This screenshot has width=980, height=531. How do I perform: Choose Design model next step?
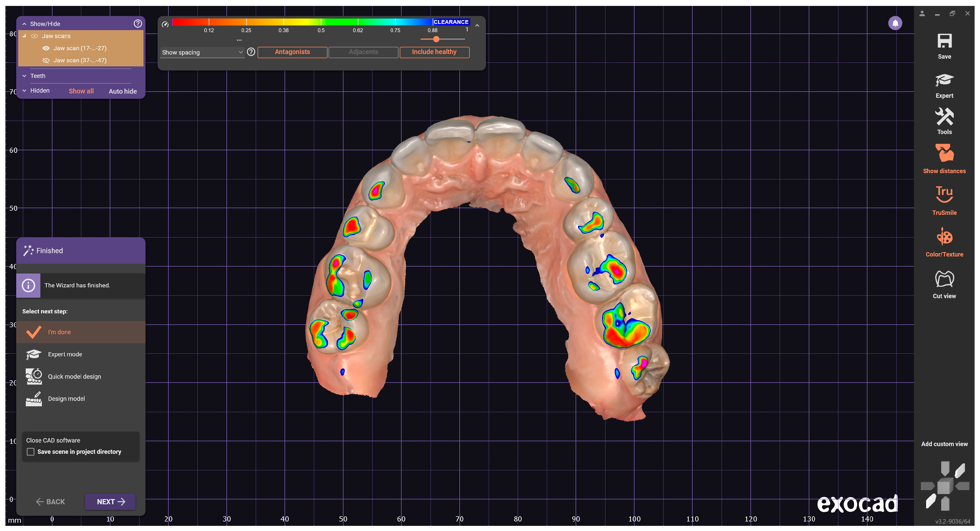point(66,399)
